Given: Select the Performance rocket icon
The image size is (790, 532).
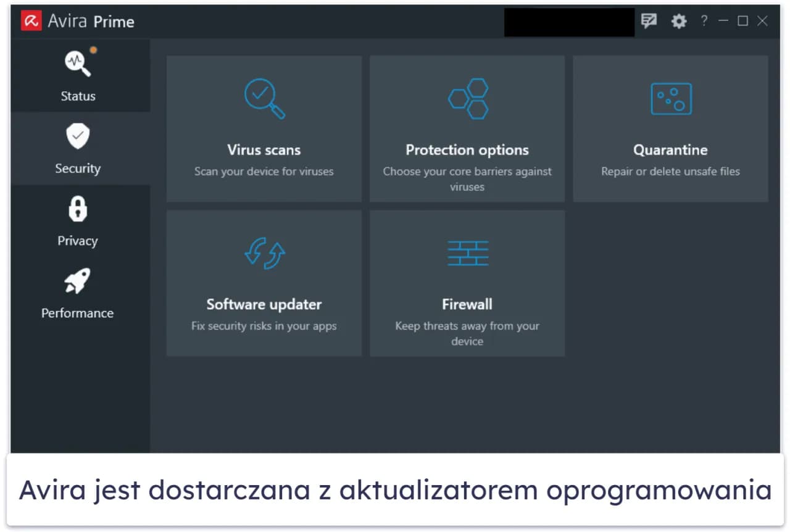Looking at the screenshot, I should pos(77,281).
